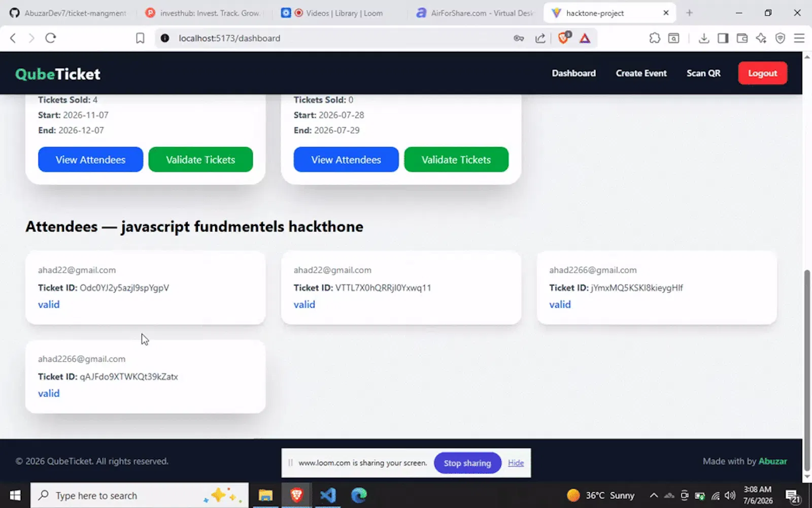Switch to the AbuzarDev7/ticket-mangment tab
This screenshot has height=508, width=812.
[x=69, y=13]
